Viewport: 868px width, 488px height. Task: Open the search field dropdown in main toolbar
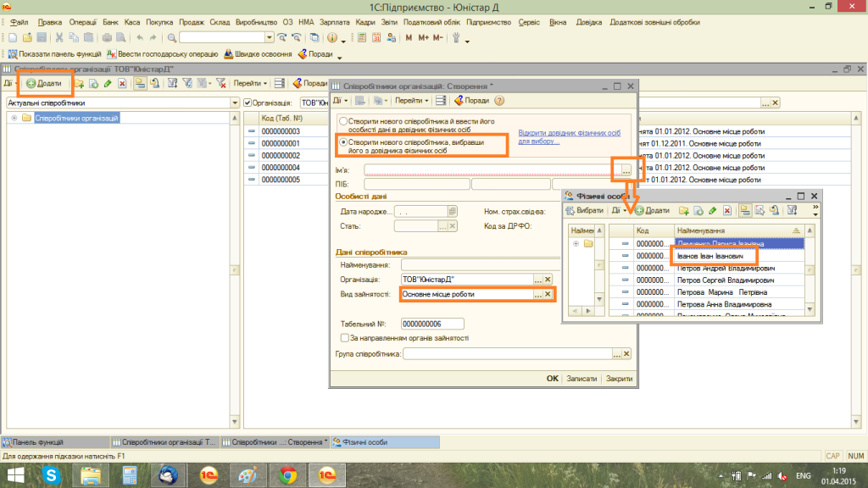coord(269,37)
